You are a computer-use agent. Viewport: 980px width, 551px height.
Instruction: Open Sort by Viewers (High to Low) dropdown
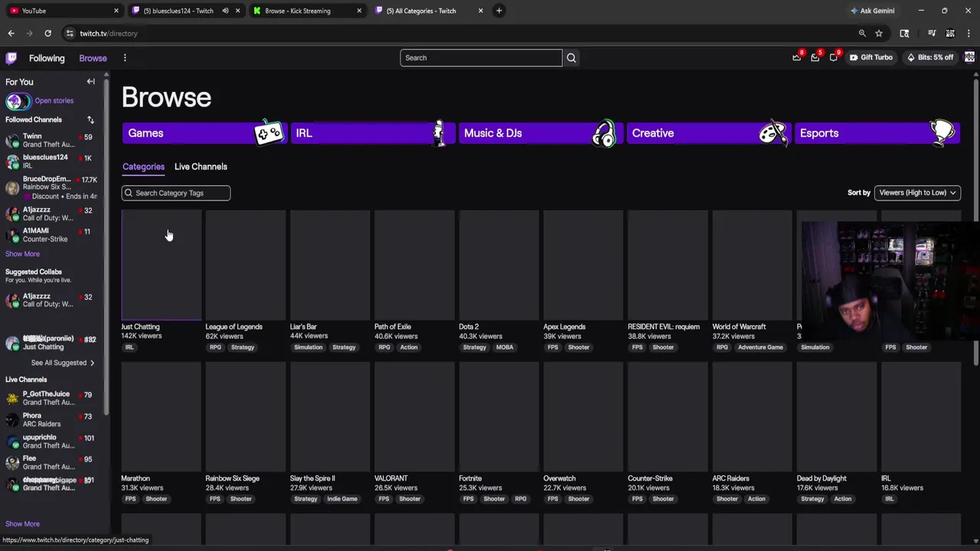(x=917, y=193)
